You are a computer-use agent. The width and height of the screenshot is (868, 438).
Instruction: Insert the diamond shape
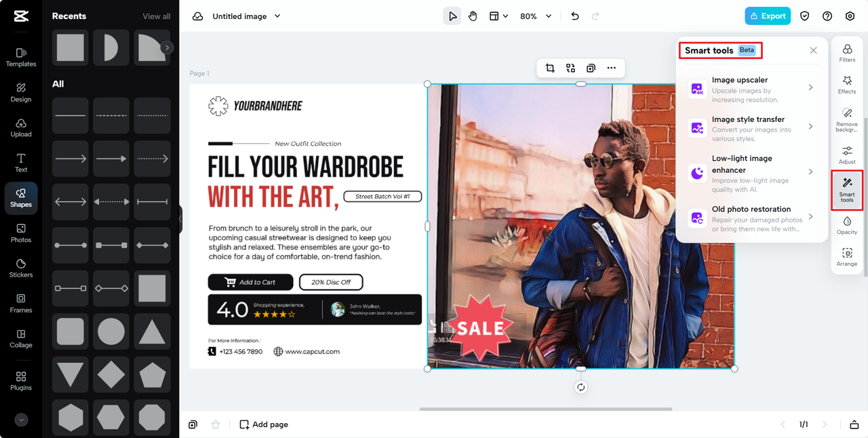(111, 375)
